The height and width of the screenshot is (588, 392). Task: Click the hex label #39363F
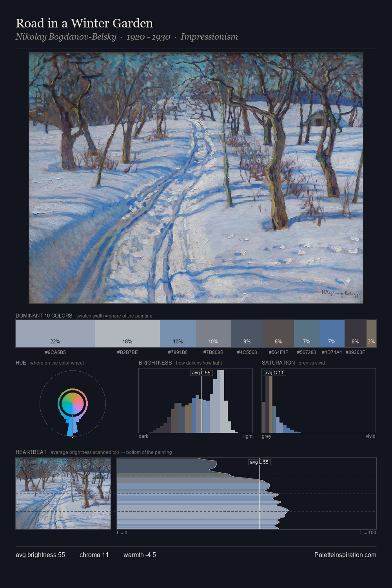[355, 352]
